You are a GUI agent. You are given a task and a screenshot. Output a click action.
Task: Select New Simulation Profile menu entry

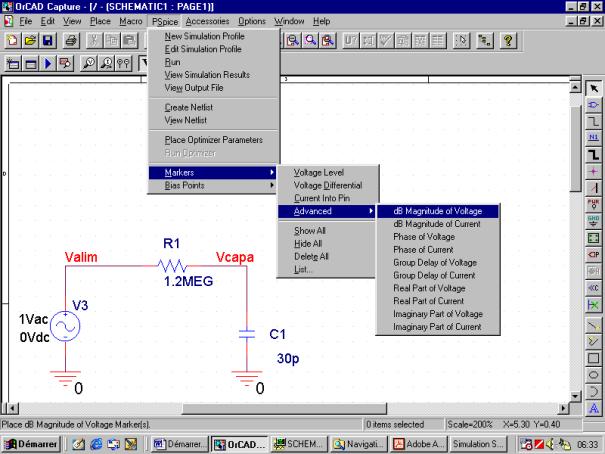[x=213, y=36]
